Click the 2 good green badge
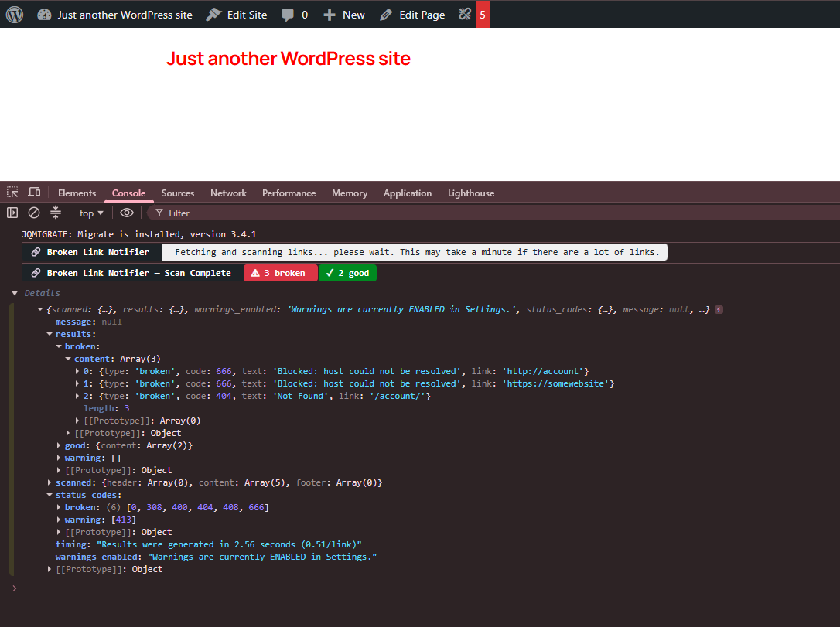 347,273
